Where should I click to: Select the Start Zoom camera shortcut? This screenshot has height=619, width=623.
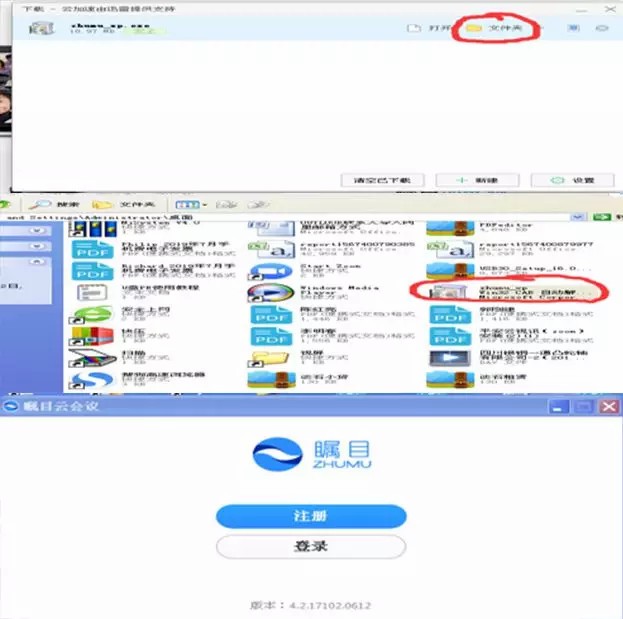point(304,271)
